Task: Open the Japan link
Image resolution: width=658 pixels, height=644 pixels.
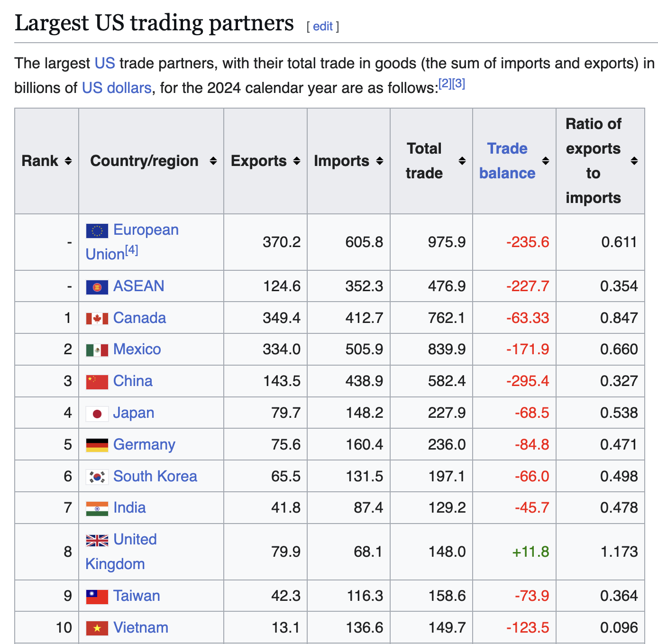Action: pos(134,413)
